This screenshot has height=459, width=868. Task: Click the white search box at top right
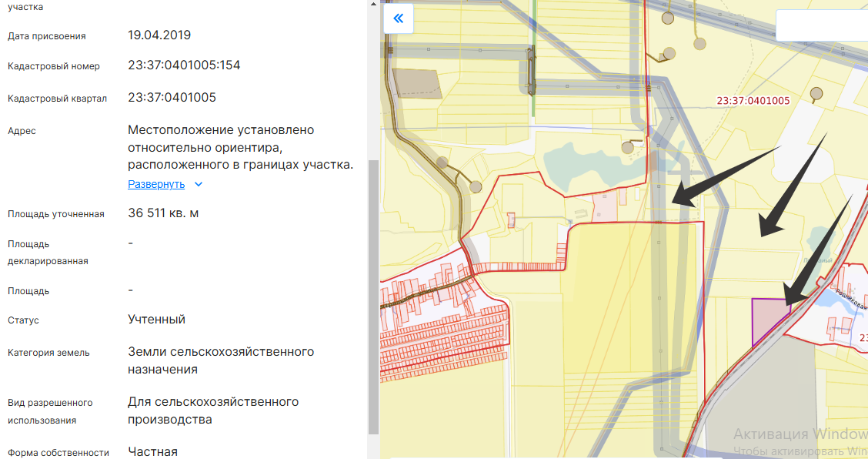(821, 25)
